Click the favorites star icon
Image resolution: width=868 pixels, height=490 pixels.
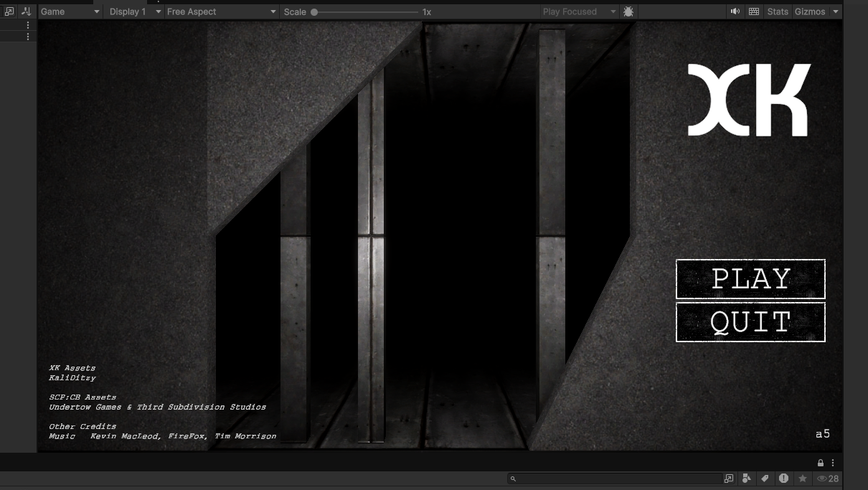click(803, 479)
